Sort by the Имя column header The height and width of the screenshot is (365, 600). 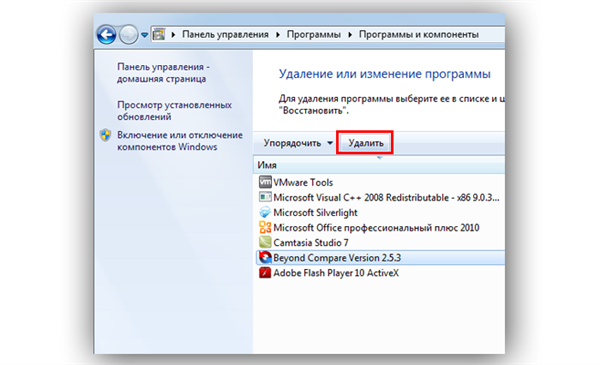pos(267,165)
